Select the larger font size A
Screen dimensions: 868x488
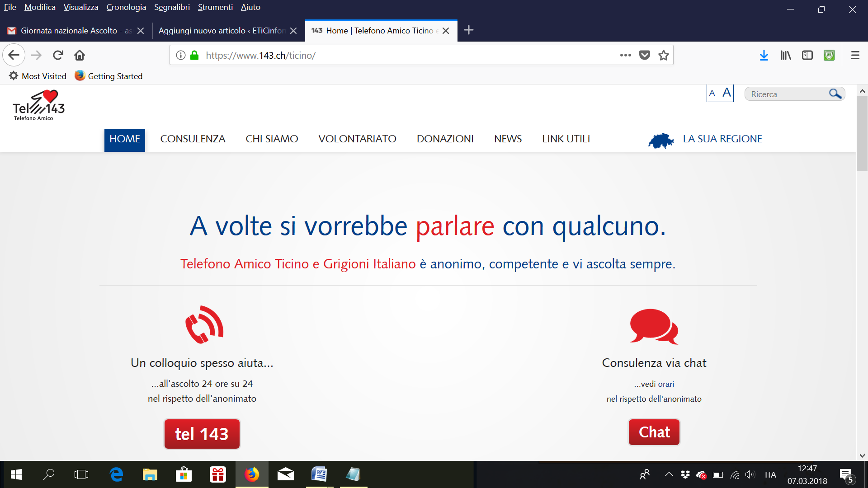pos(726,93)
